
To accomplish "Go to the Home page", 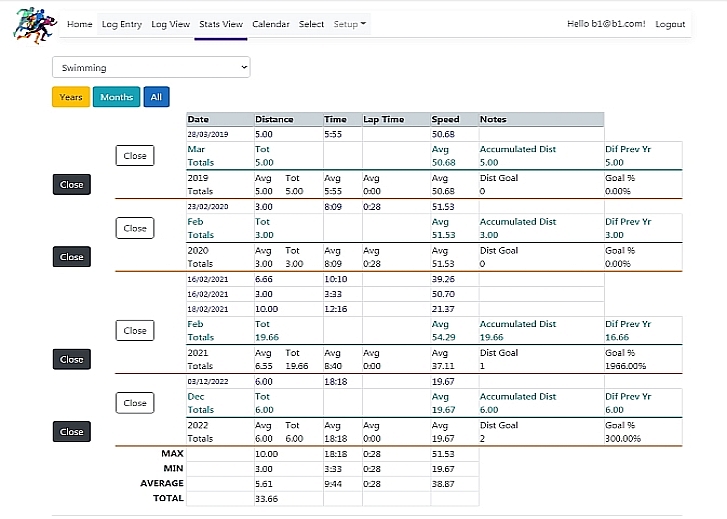I will click(x=79, y=24).
